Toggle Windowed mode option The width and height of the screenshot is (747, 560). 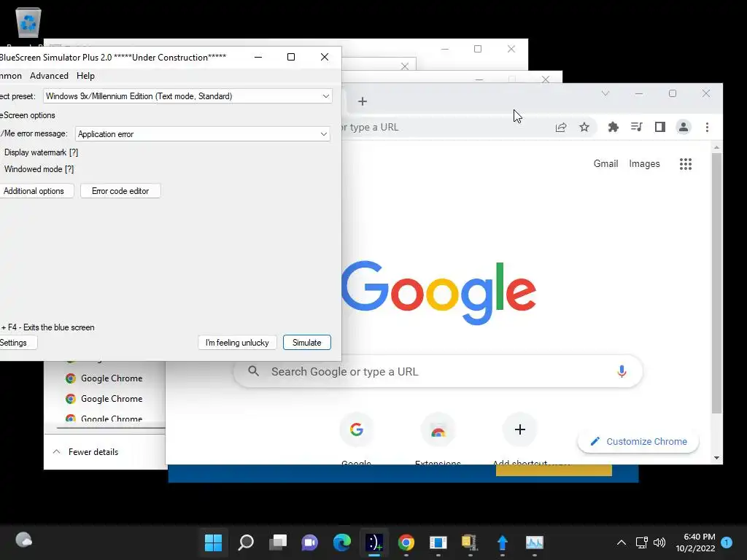pos(38,169)
